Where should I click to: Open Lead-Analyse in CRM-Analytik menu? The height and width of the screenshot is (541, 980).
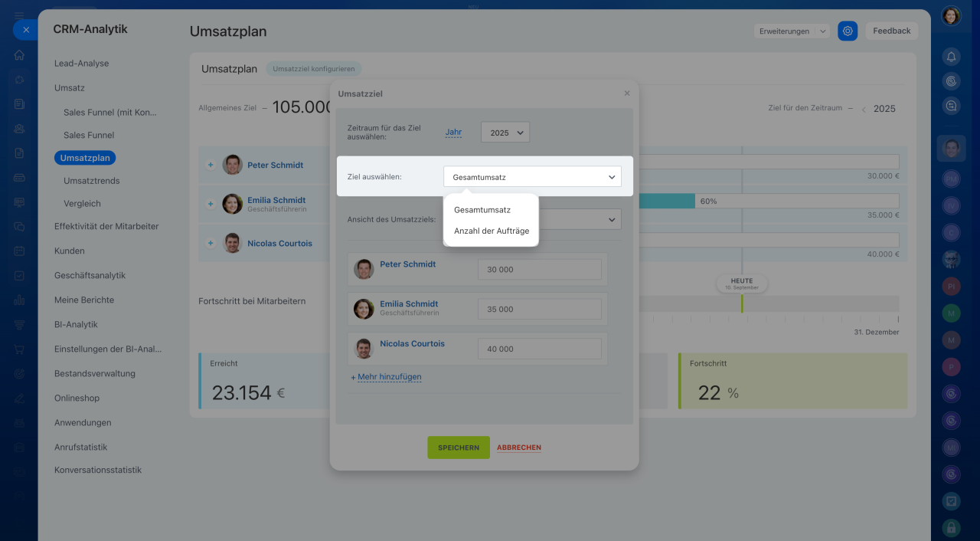pyautogui.click(x=81, y=64)
